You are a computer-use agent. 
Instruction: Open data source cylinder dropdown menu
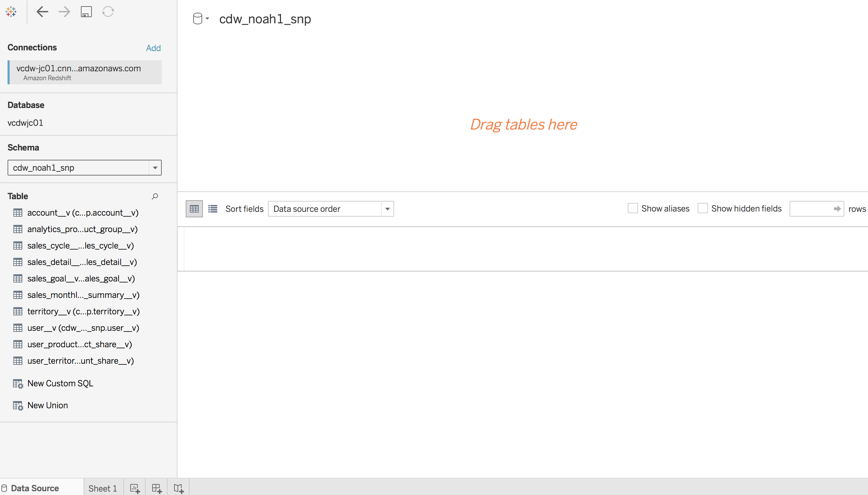tap(200, 19)
